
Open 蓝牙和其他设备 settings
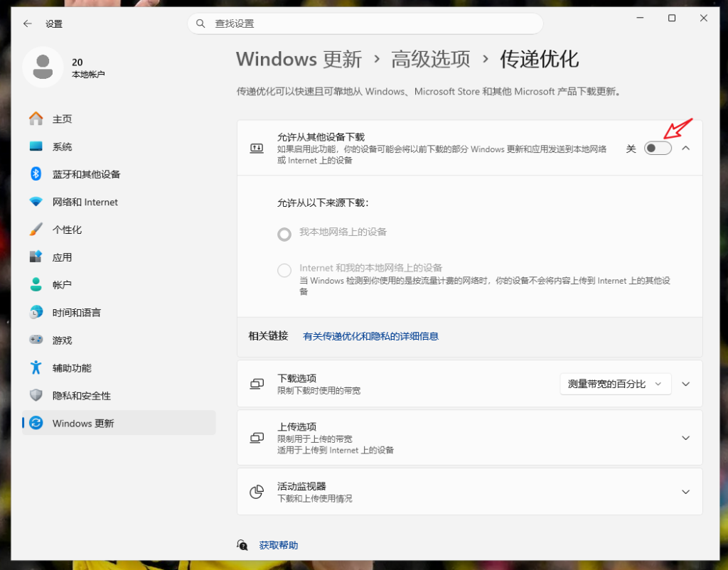[119, 174]
